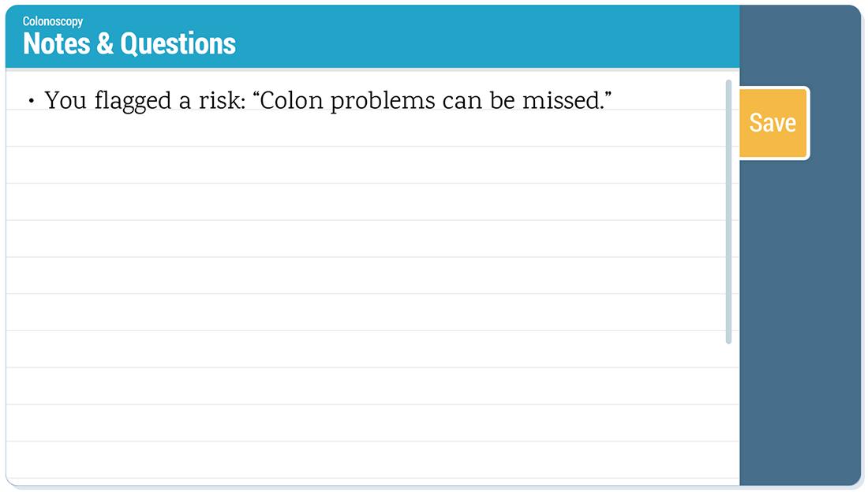This screenshot has height=492, width=868.
Task: Click the empty track below the scrollbar thumb
Action: click(x=728, y=410)
